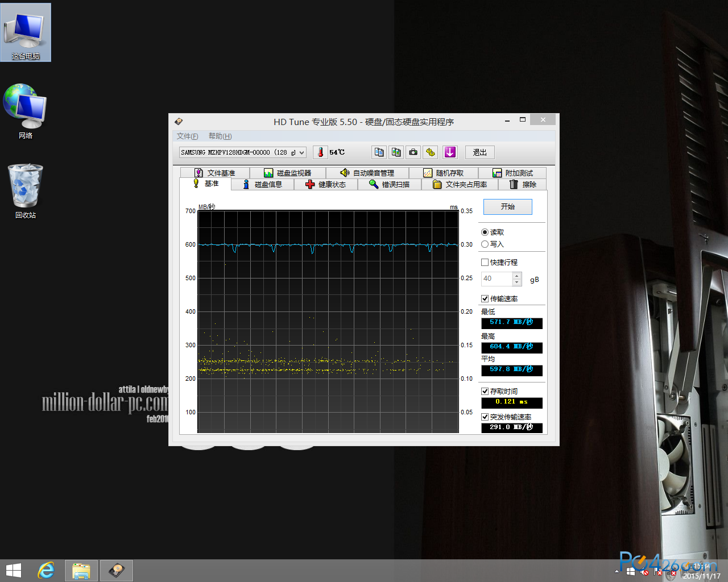Select the 基准 benchmark tab
Viewport: 728px width, 582px height.
click(205, 184)
